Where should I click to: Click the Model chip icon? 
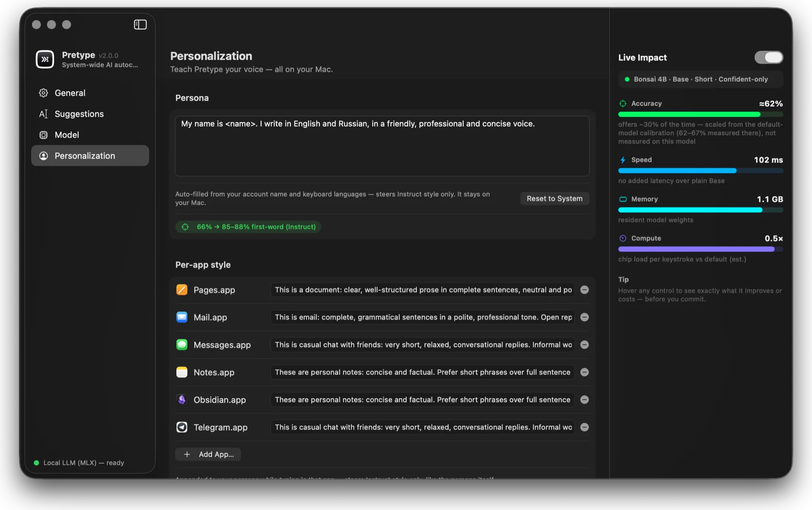pos(43,135)
